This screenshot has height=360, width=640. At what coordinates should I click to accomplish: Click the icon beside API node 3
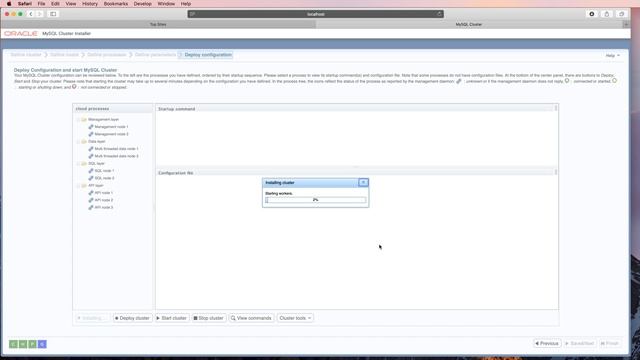(x=91, y=208)
